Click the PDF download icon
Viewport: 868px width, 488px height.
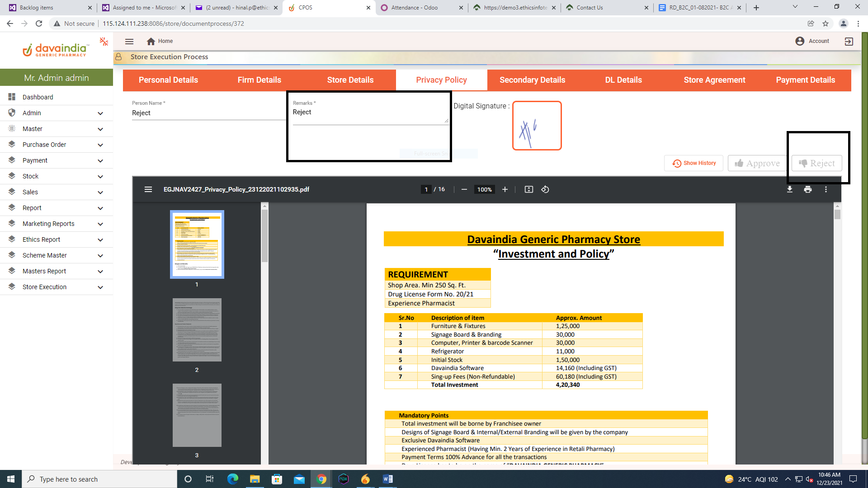click(x=790, y=189)
